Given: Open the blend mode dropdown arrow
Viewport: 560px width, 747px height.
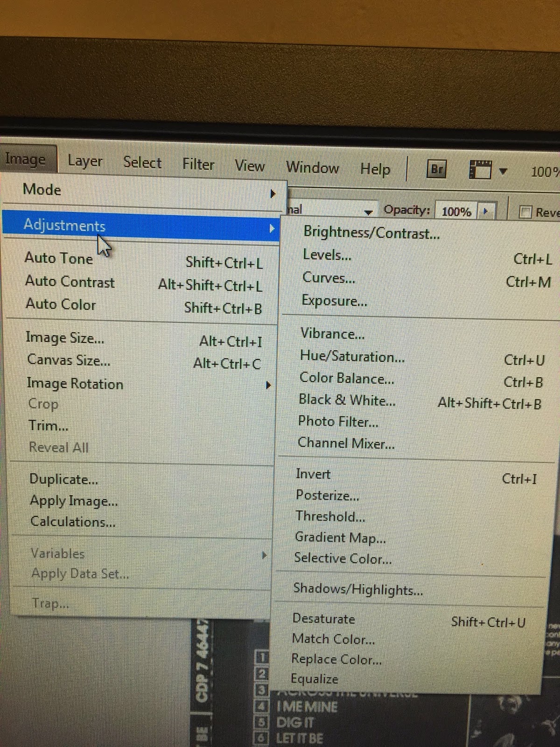Looking at the screenshot, I should [x=369, y=212].
